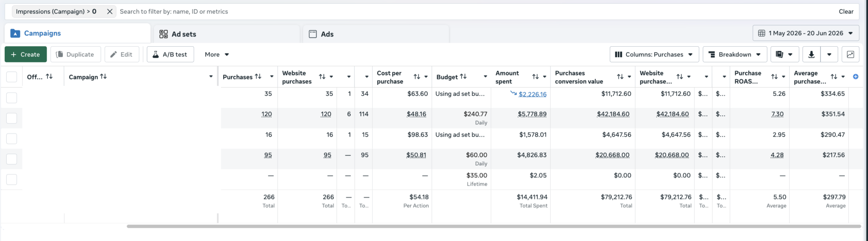This screenshot has width=868, height=241.
Task: Toggle the select-all header checkbox
Action: [11, 77]
